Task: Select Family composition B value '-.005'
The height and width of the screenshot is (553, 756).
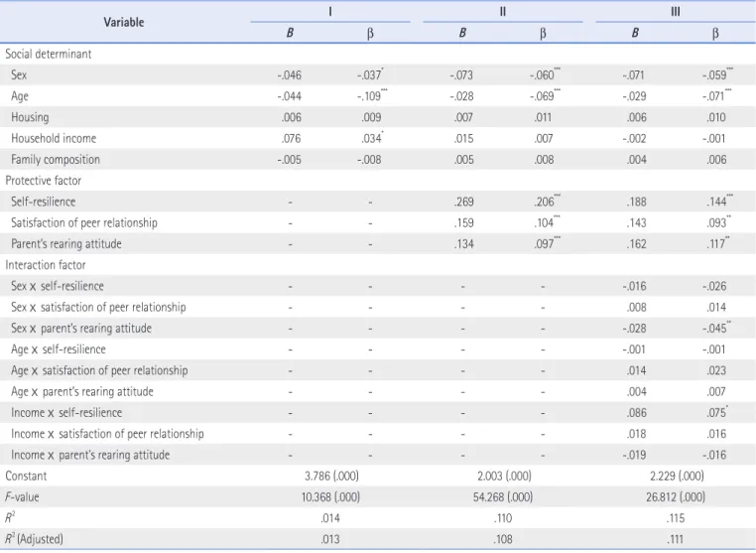Action: pyautogui.click(x=290, y=160)
